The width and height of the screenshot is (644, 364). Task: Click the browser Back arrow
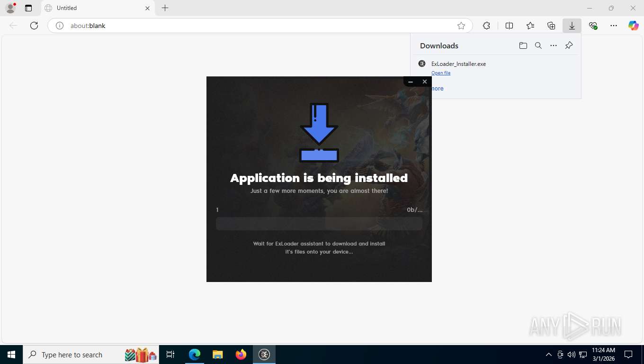click(x=13, y=26)
